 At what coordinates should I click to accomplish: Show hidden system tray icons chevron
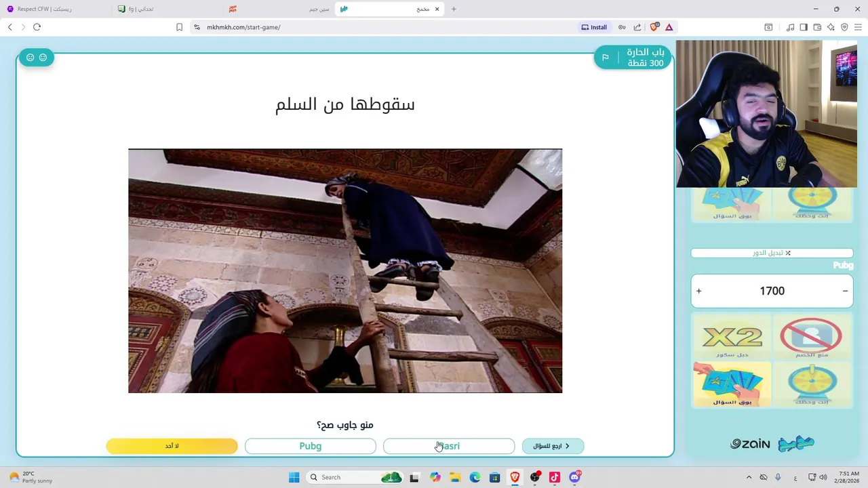[749, 477]
